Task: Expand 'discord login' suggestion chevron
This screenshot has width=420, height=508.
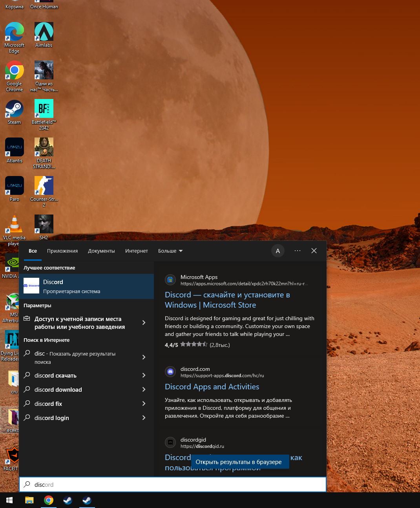Action: pyautogui.click(x=144, y=418)
